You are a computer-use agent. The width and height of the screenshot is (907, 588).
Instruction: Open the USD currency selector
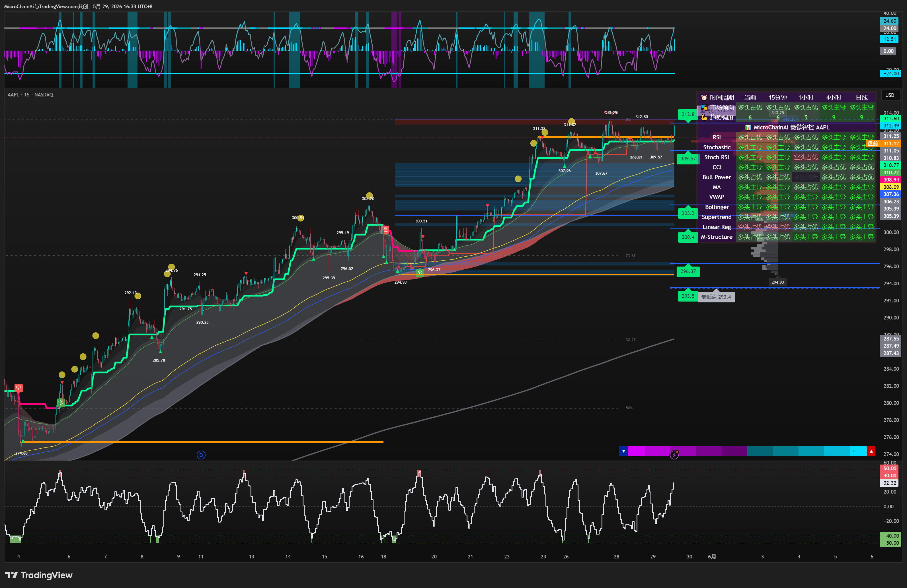click(889, 95)
